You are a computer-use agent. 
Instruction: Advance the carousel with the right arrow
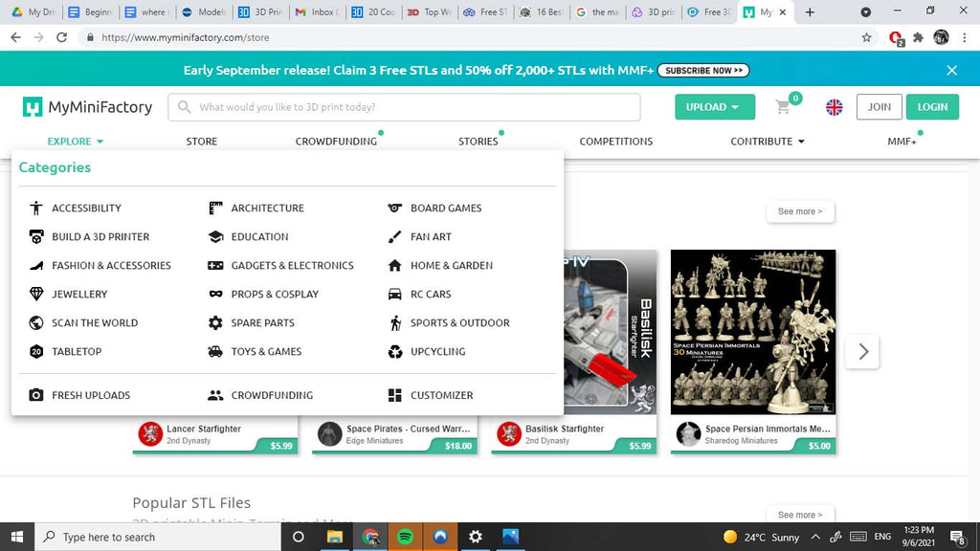pyautogui.click(x=863, y=351)
